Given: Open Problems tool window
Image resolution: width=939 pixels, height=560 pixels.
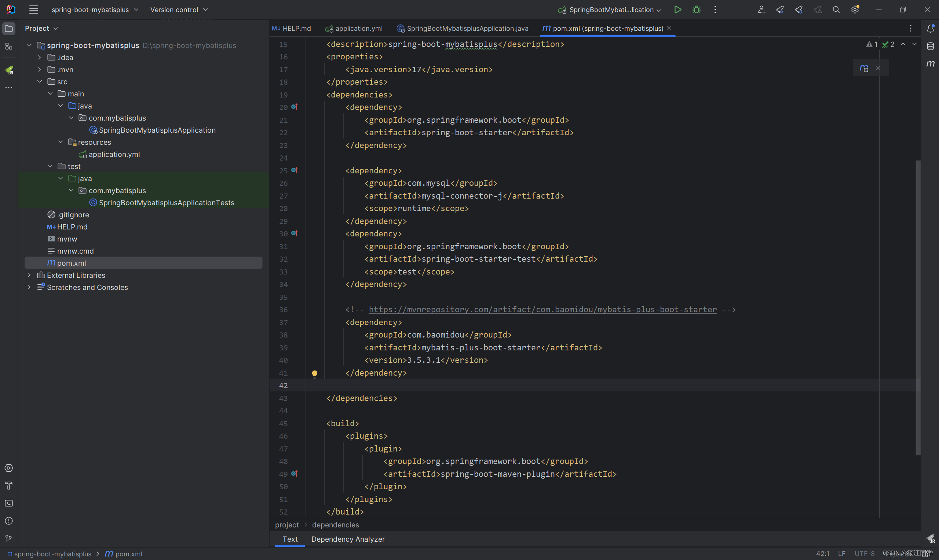Looking at the screenshot, I should coord(9,521).
